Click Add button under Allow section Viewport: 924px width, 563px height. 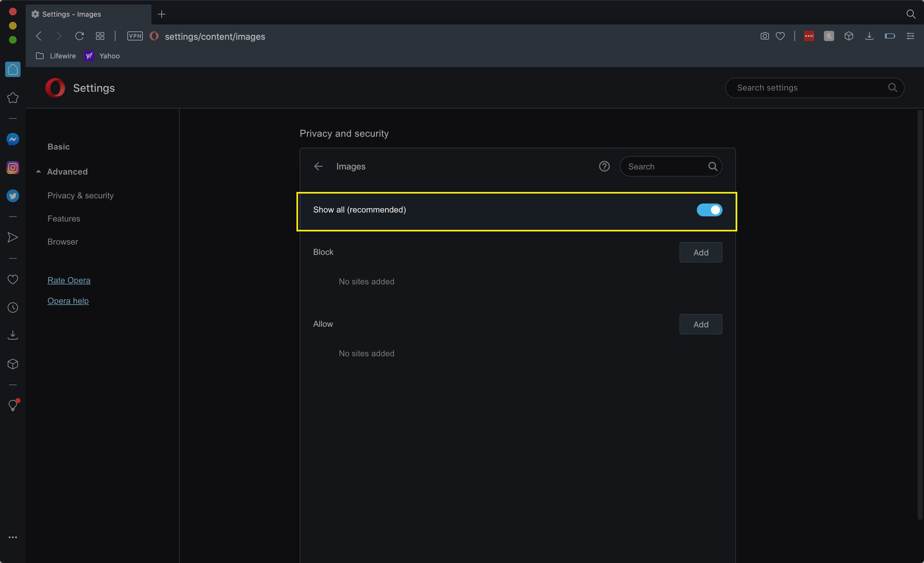pyautogui.click(x=701, y=324)
